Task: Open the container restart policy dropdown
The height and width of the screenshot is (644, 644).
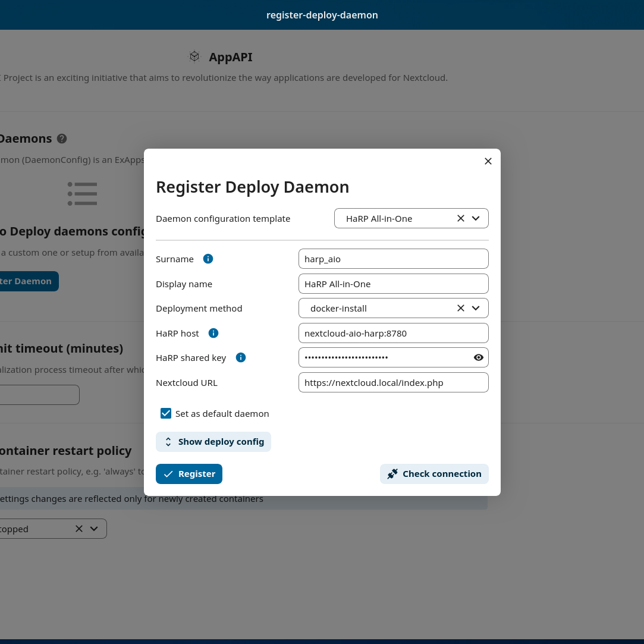Action: pos(94,529)
